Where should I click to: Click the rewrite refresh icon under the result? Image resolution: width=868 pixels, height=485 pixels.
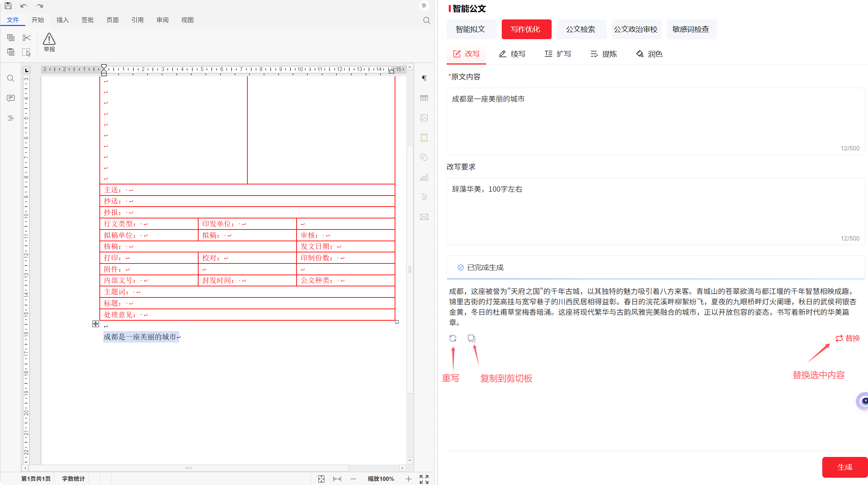pos(453,338)
